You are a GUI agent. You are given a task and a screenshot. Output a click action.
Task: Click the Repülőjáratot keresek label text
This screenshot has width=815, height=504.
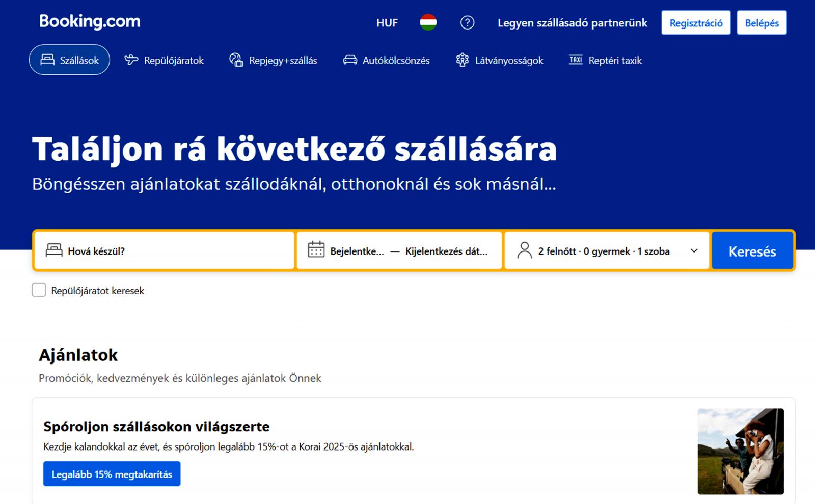pos(98,291)
